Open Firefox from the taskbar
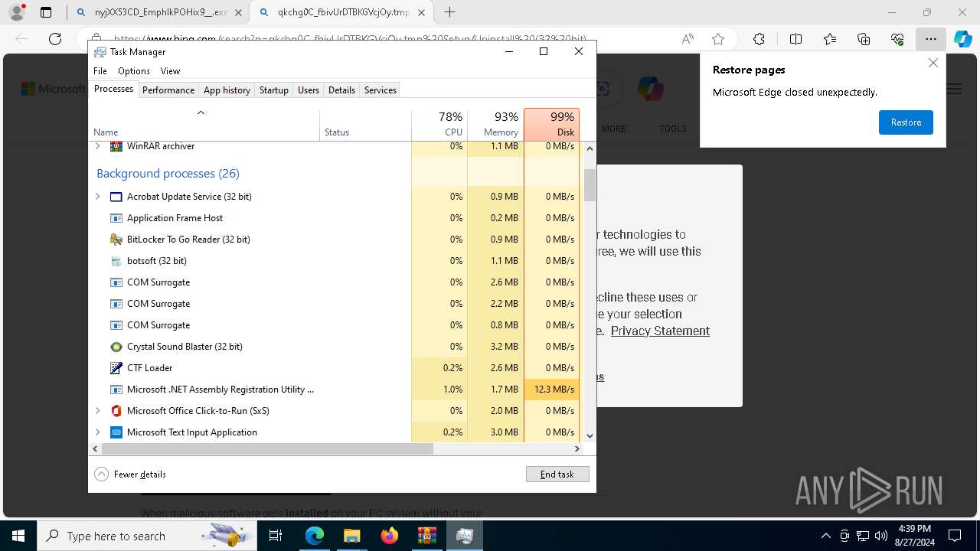This screenshot has width=980, height=551. [x=390, y=536]
